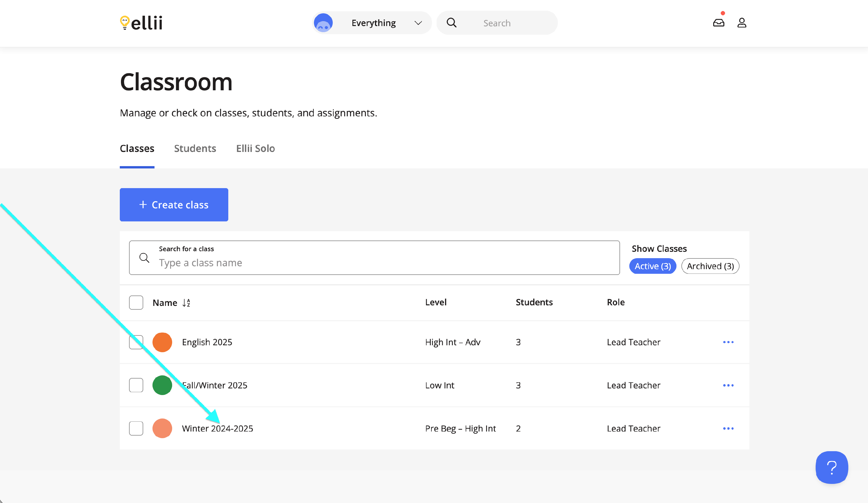The width and height of the screenshot is (868, 503).
Task: Sort classes by Name A-Z icon
Action: (186, 302)
